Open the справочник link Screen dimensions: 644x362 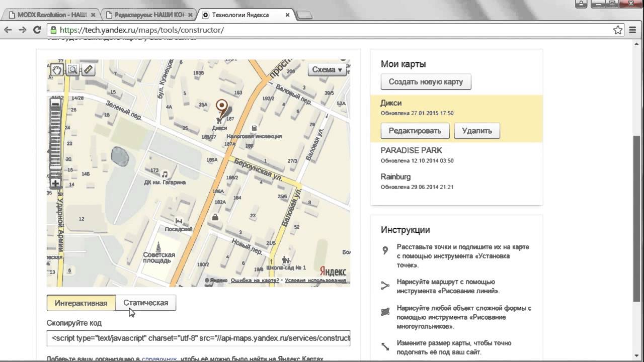pos(159,359)
